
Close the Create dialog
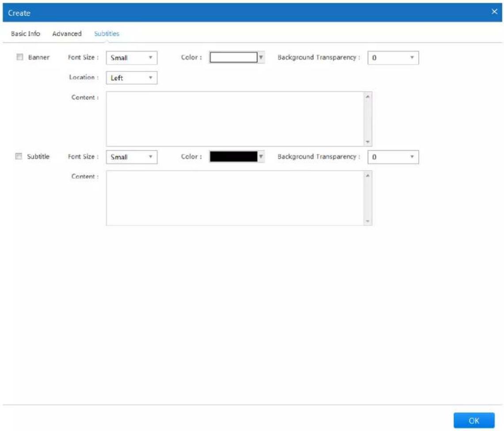click(494, 12)
